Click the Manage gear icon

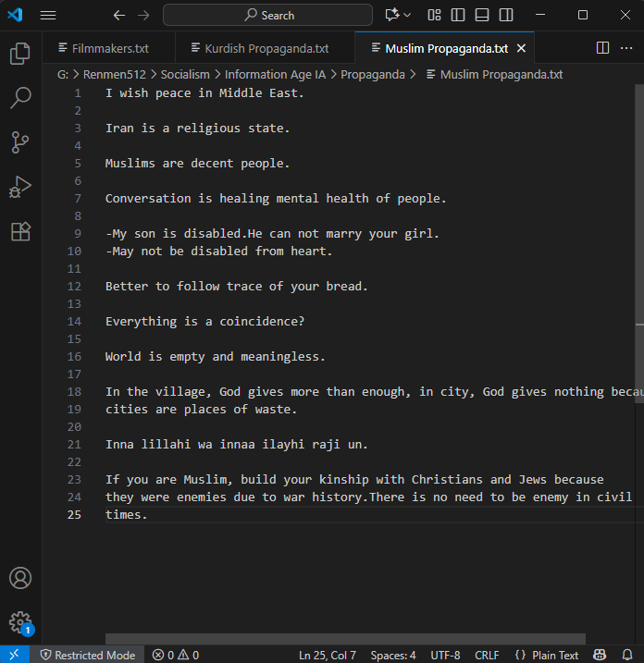20,621
